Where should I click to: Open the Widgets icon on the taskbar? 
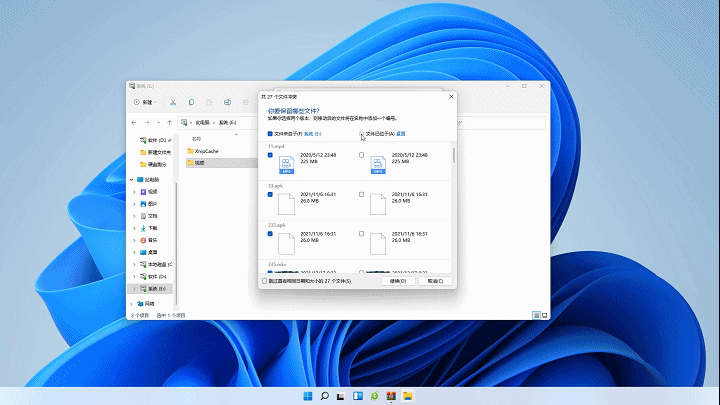click(358, 396)
